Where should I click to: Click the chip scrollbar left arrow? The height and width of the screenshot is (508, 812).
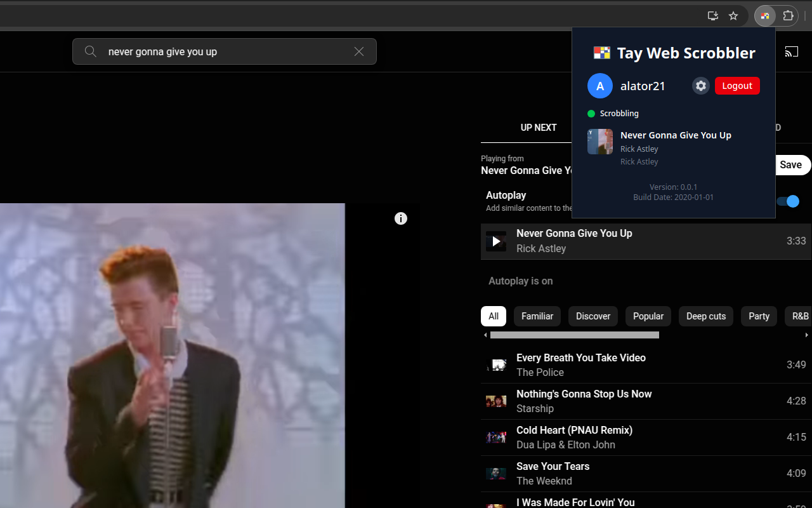click(x=485, y=335)
